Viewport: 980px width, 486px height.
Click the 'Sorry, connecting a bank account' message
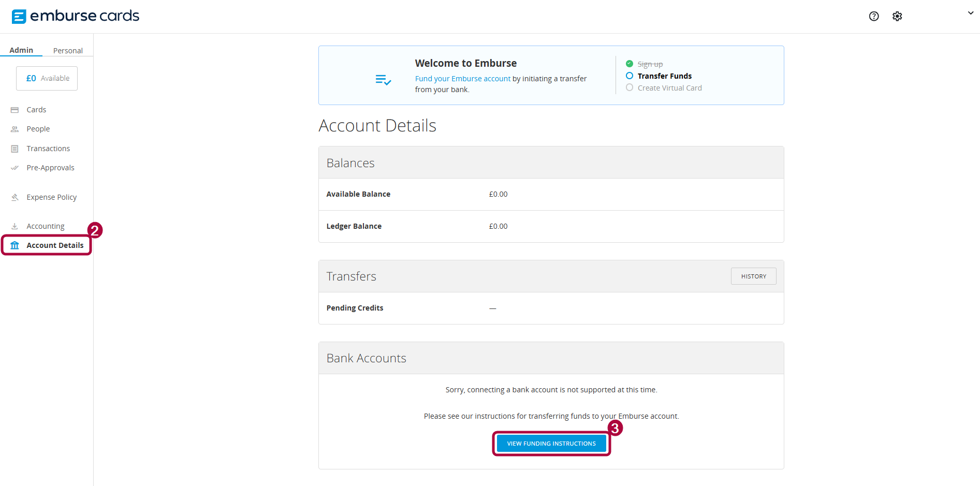[x=551, y=390]
